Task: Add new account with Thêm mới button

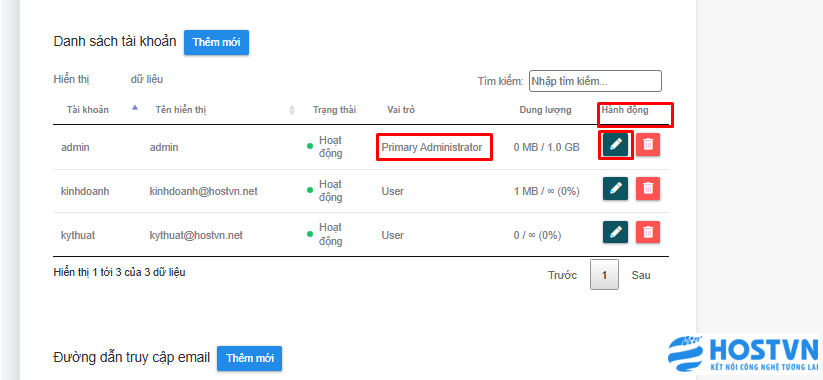Action: (216, 43)
